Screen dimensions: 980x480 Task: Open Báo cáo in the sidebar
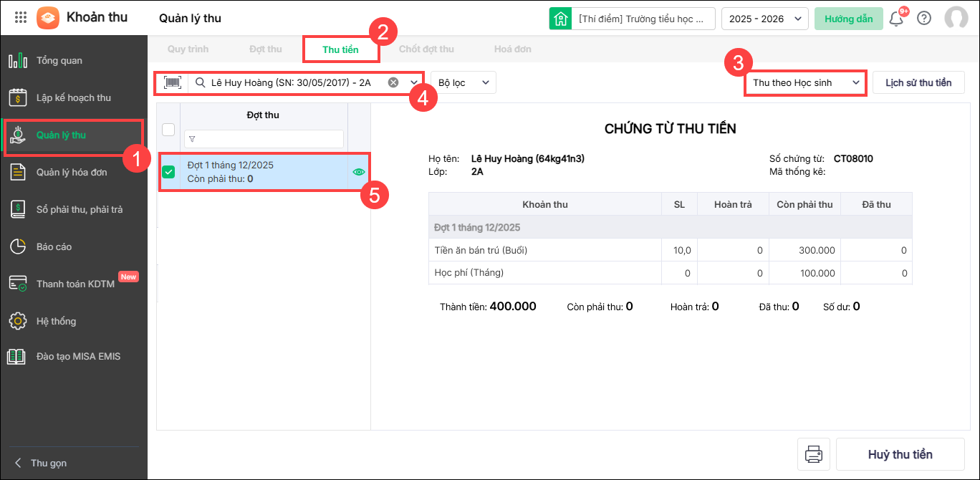(x=54, y=246)
